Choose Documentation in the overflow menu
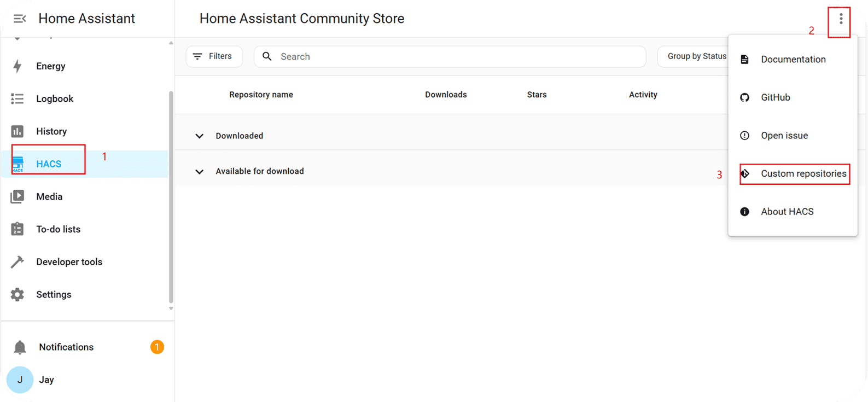The width and height of the screenshot is (868, 402). pos(793,60)
